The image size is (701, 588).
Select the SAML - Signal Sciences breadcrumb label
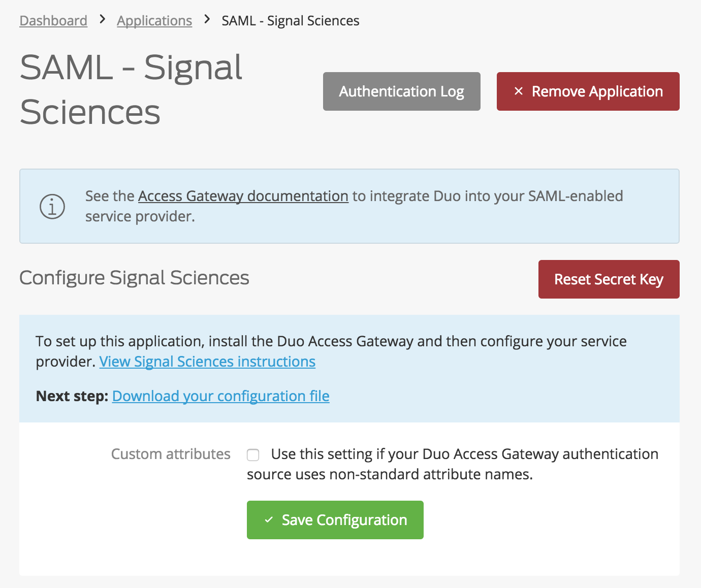point(290,20)
